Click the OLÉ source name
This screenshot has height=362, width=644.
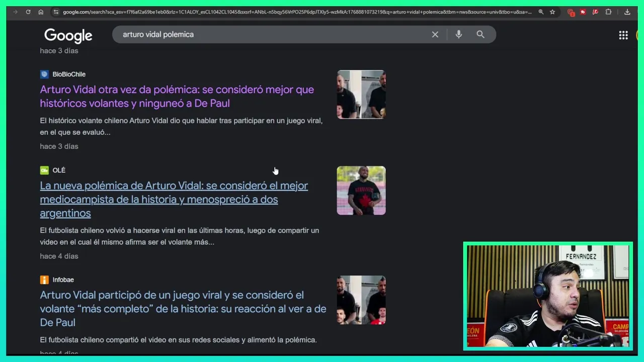pyautogui.click(x=59, y=170)
